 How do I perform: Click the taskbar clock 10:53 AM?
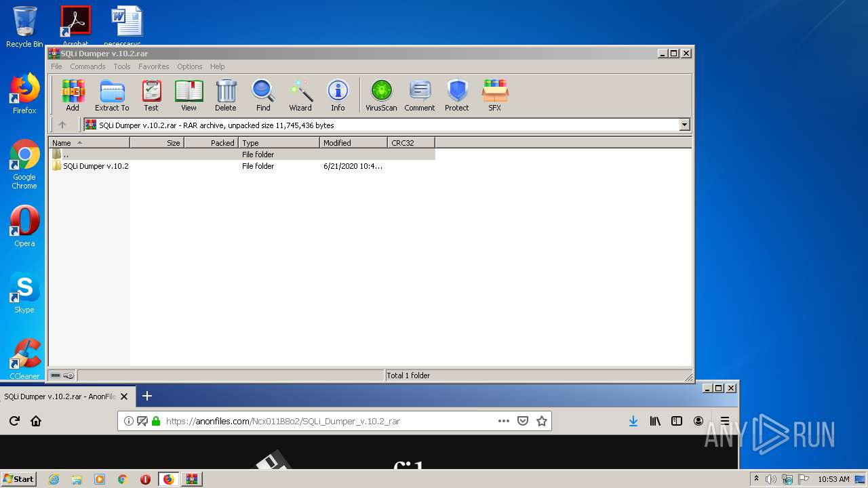(x=833, y=479)
